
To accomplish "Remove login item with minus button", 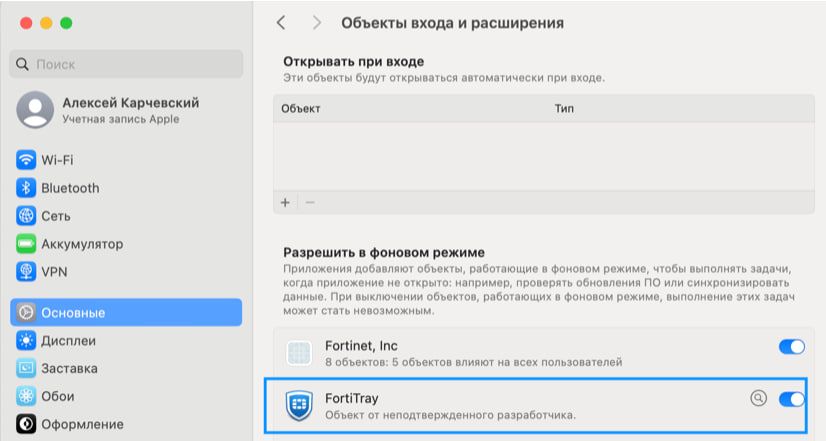I will (x=309, y=202).
